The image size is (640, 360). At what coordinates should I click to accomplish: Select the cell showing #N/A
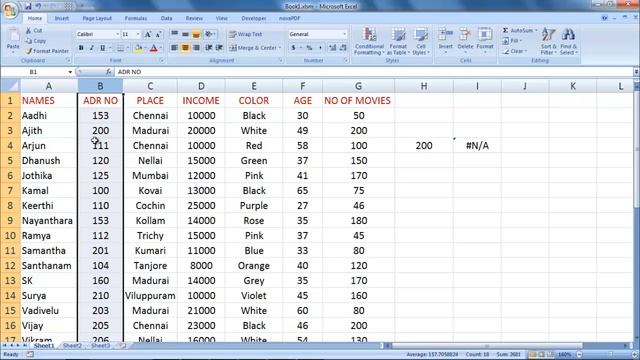click(x=477, y=145)
